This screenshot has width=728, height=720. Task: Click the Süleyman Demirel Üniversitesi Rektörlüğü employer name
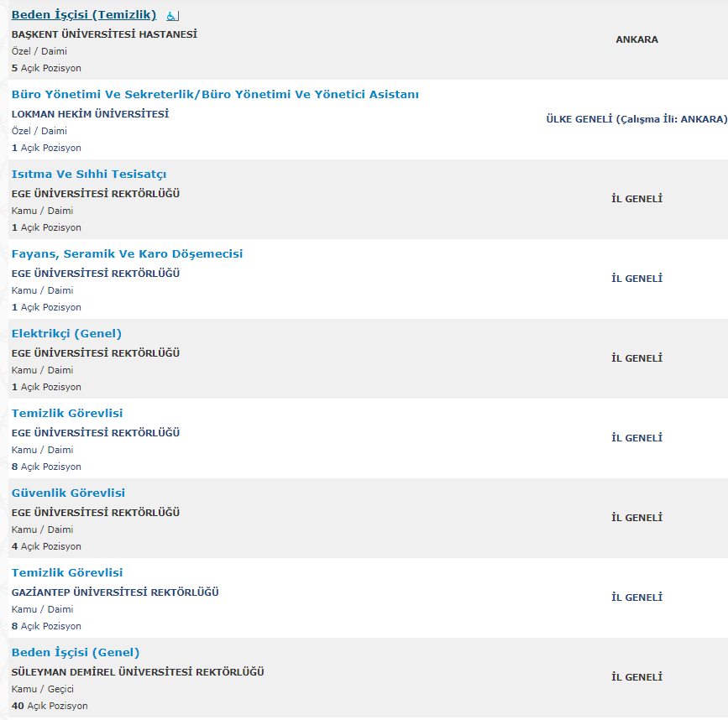point(138,672)
